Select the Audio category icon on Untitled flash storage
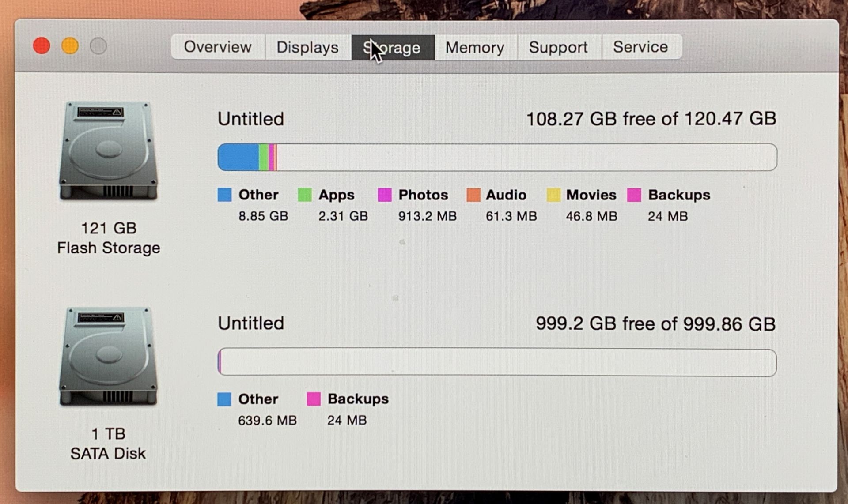The image size is (848, 504). [472, 194]
